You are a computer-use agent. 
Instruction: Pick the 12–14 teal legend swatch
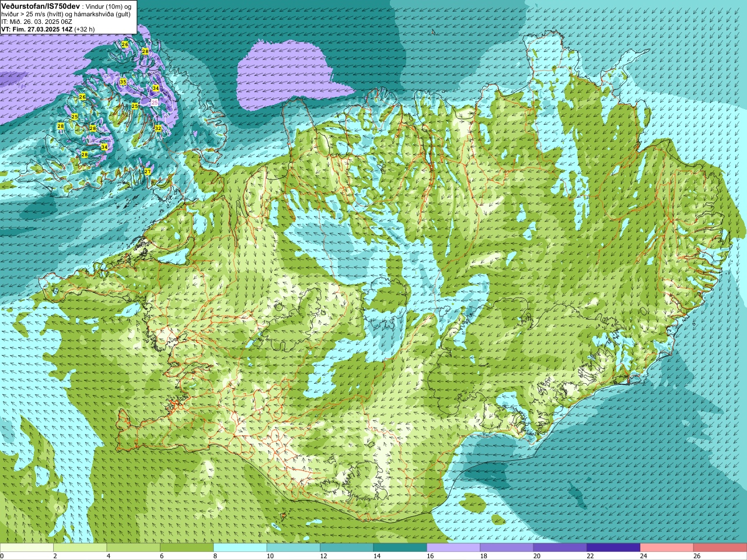tap(347, 548)
